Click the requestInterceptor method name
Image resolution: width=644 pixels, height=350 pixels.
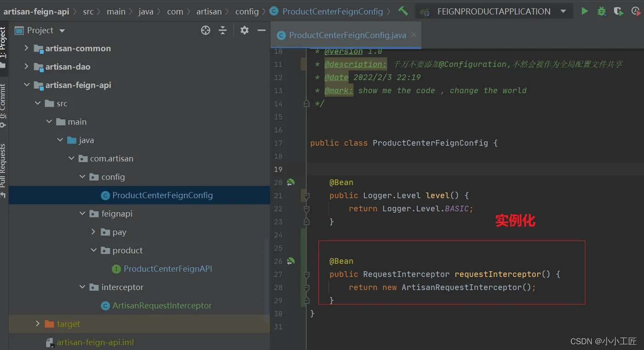click(498, 274)
